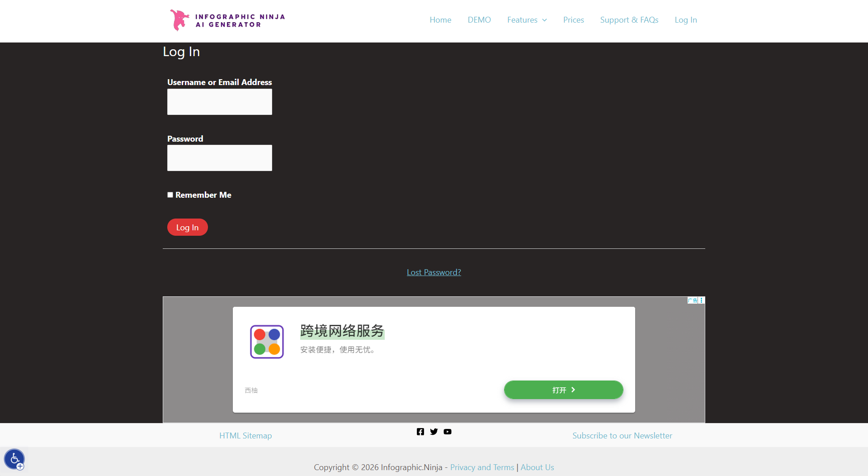Open the Prices page from navigation
The height and width of the screenshot is (476, 868).
click(573, 20)
